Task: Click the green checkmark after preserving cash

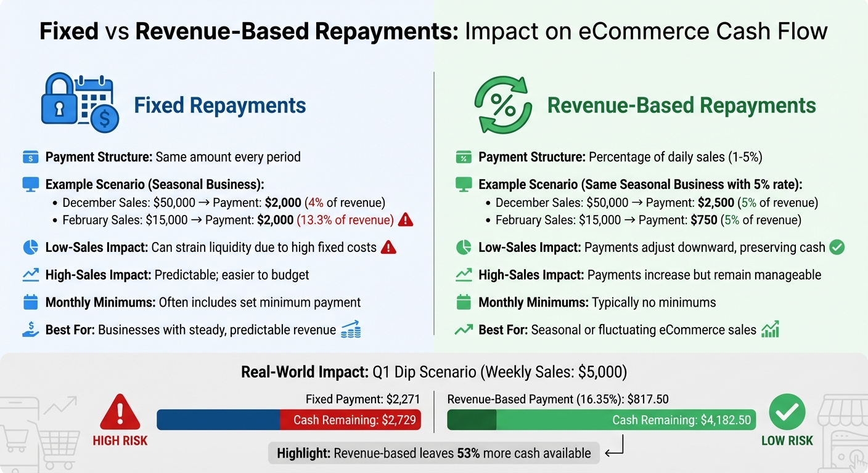Action: [837, 248]
